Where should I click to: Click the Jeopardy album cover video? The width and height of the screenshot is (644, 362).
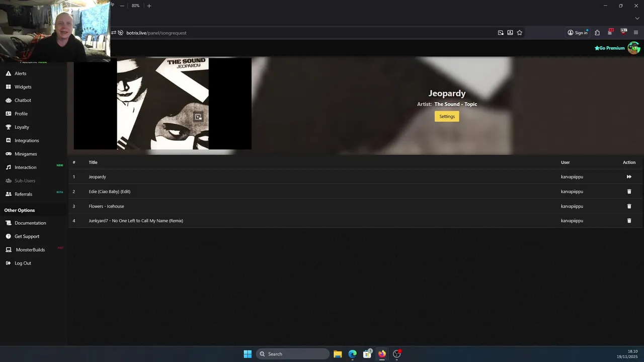[x=163, y=104]
